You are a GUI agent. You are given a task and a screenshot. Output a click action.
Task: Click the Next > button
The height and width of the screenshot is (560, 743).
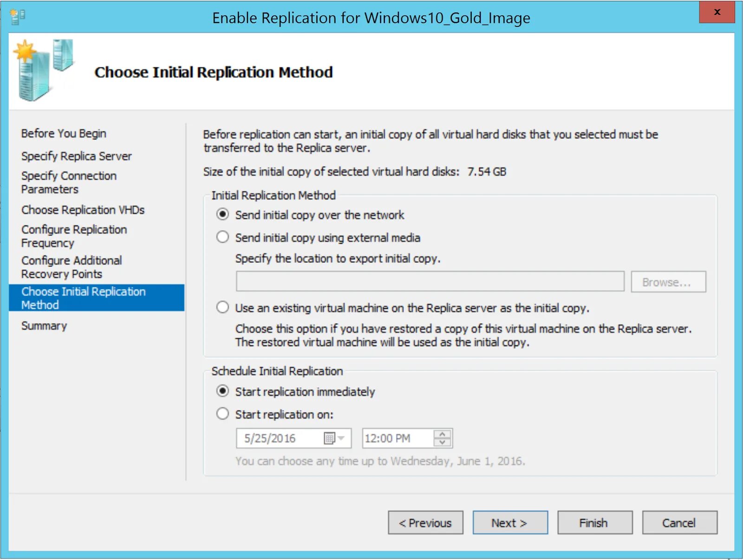pos(510,523)
